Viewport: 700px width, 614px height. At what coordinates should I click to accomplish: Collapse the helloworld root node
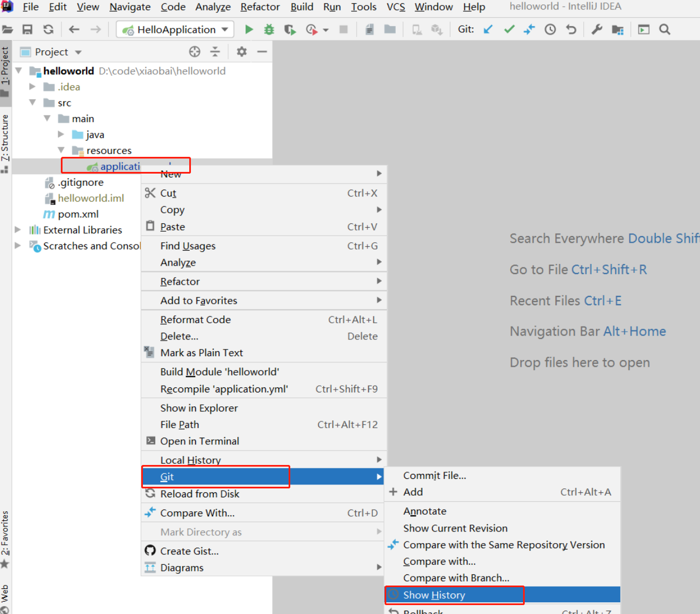click(19, 71)
